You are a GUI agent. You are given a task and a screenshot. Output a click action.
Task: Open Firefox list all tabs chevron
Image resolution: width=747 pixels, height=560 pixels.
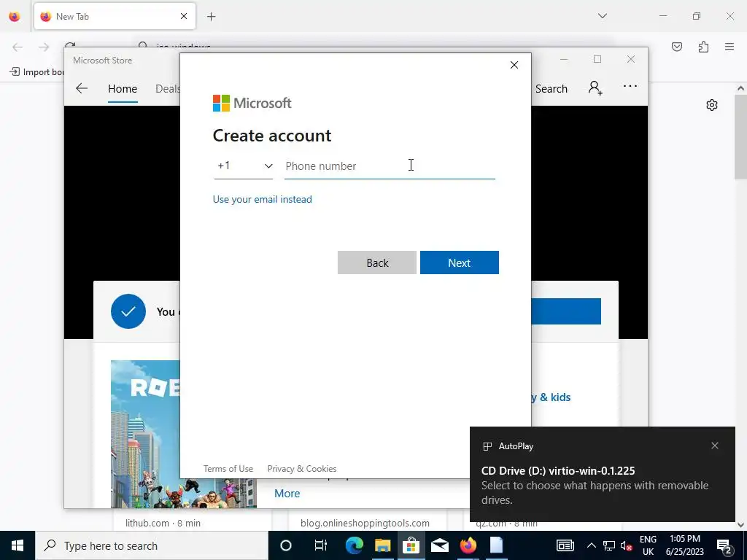(603, 16)
